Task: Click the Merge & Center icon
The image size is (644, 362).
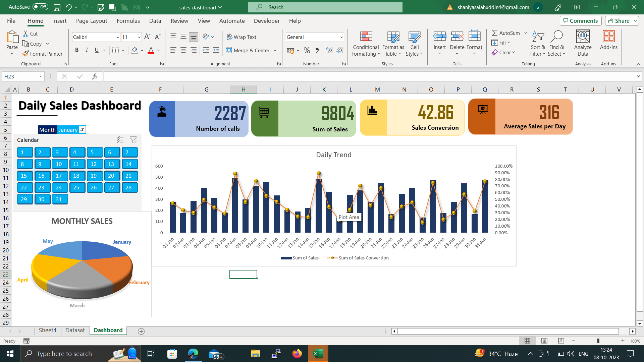Action: click(x=229, y=50)
